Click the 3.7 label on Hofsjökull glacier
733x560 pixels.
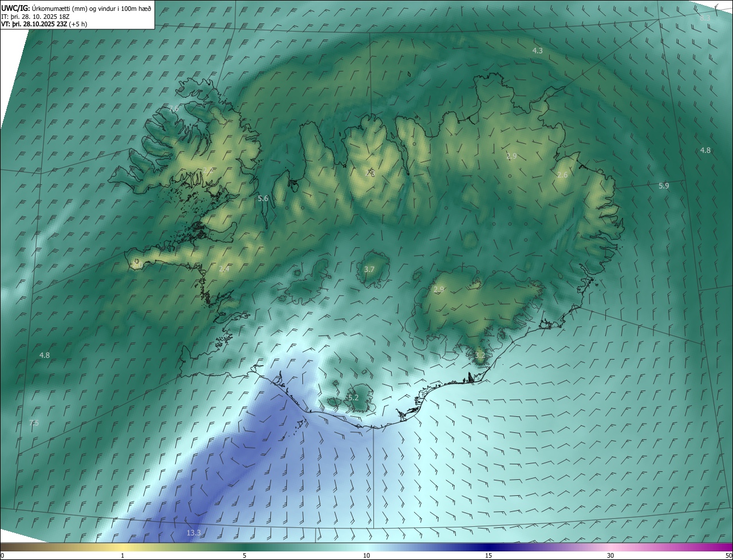369,269
